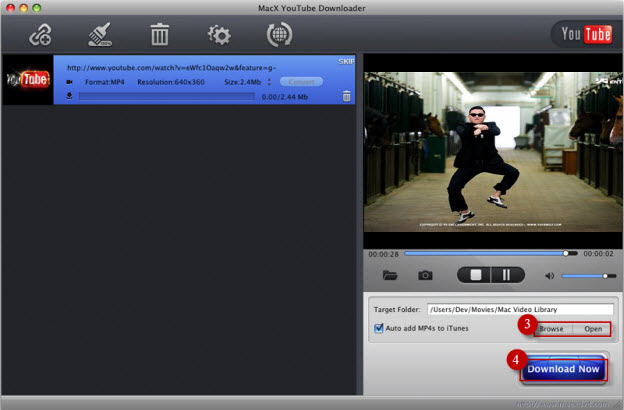Click the Convert button
The width and height of the screenshot is (624, 410).
(x=301, y=82)
